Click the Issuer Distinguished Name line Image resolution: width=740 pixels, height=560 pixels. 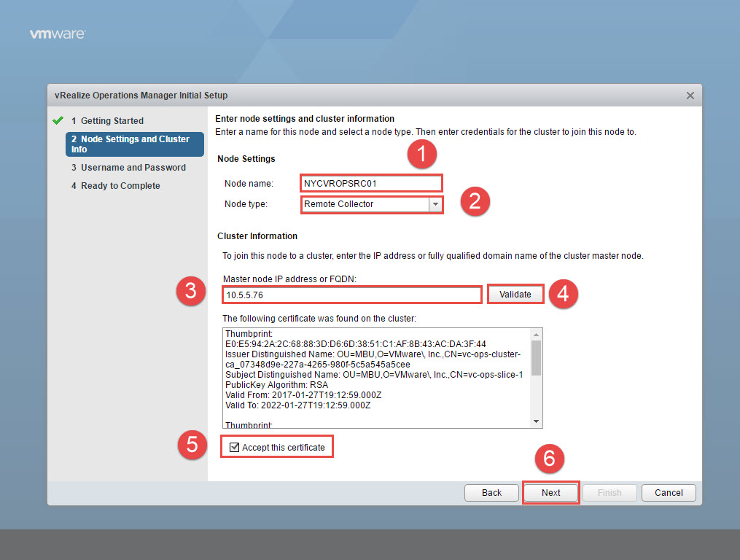point(373,359)
